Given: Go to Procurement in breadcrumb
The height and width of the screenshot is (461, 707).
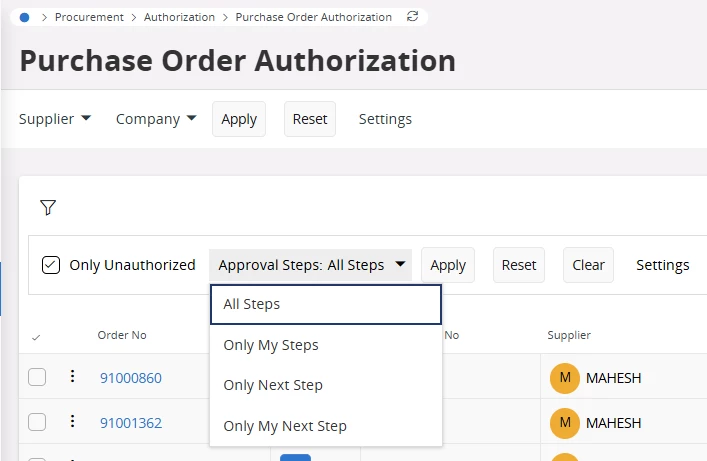Looking at the screenshot, I should pyautogui.click(x=89, y=17).
